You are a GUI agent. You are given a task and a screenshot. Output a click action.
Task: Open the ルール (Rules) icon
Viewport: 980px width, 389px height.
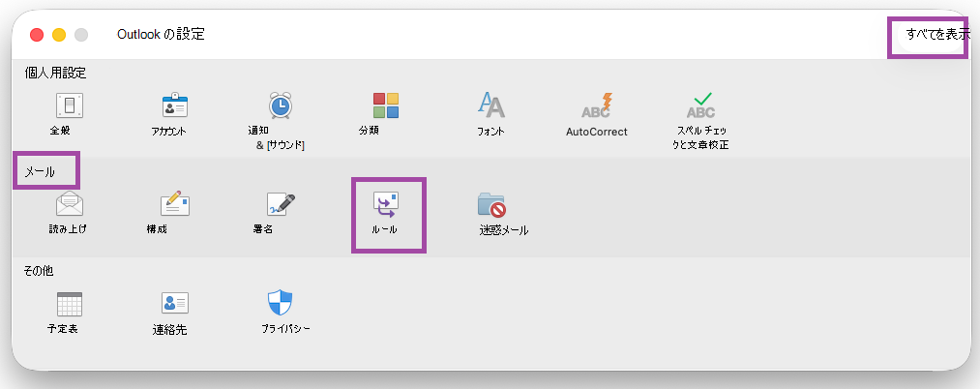386,204
